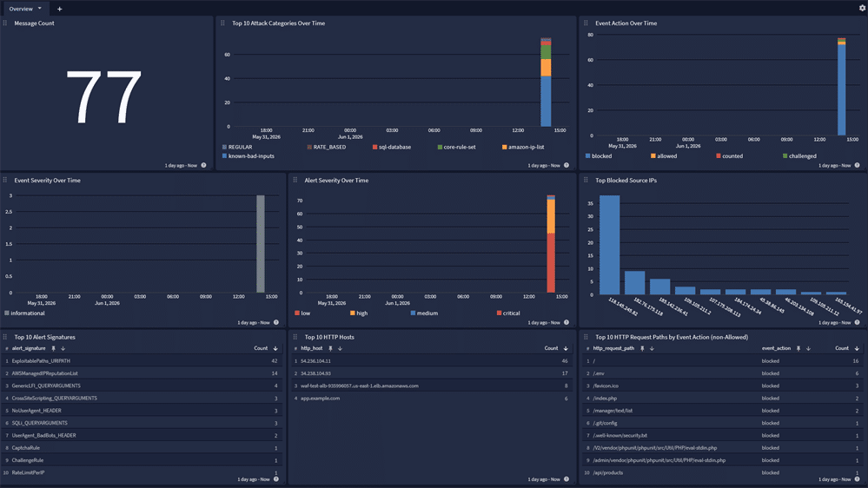The height and width of the screenshot is (488, 868).
Task: Toggle the core-rule-set legend series
Action: coord(456,147)
